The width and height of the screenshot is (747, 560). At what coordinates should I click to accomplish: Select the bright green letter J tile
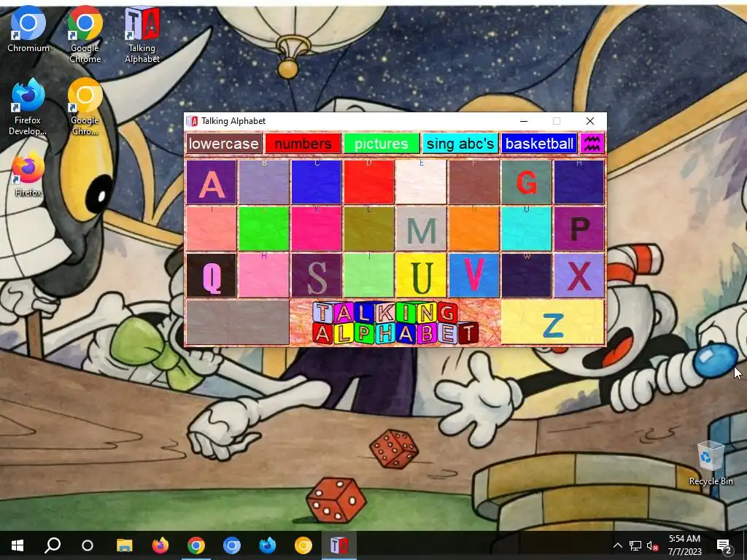point(264,228)
